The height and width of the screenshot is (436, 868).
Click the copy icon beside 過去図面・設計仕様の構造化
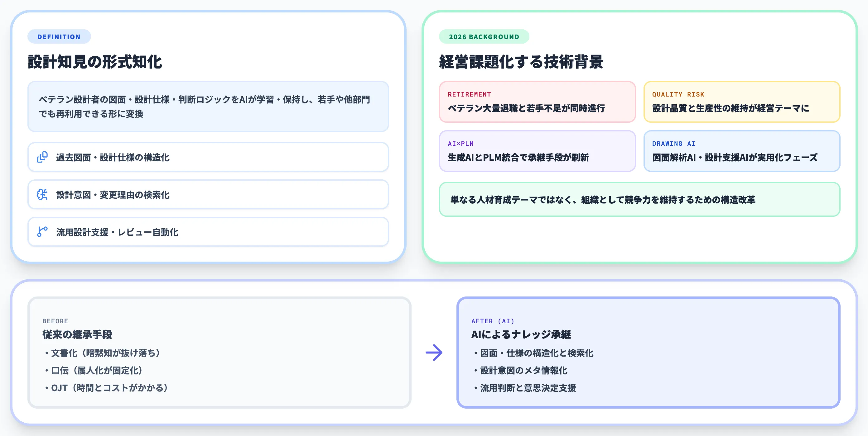[42, 157]
